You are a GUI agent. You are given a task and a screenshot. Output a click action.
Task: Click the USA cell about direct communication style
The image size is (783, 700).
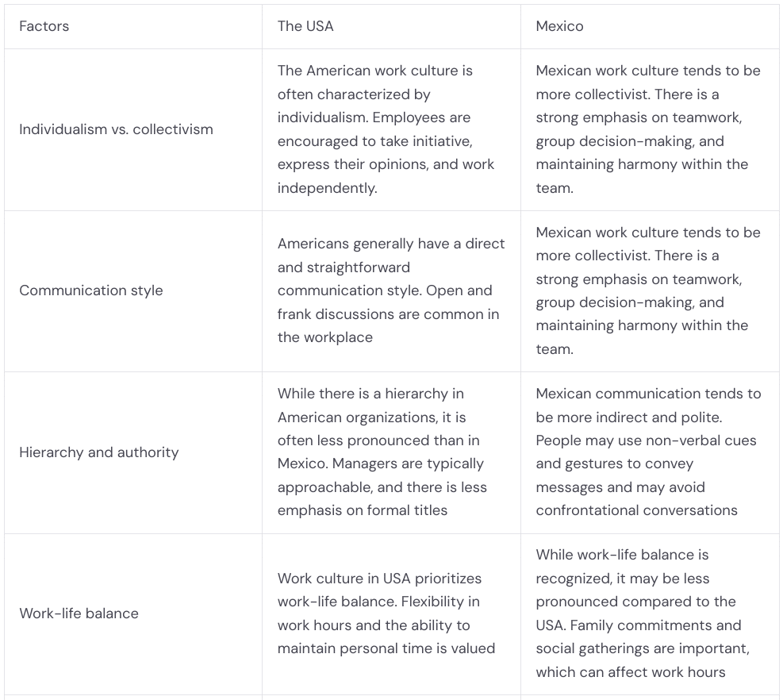pyautogui.click(x=390, y=290)
